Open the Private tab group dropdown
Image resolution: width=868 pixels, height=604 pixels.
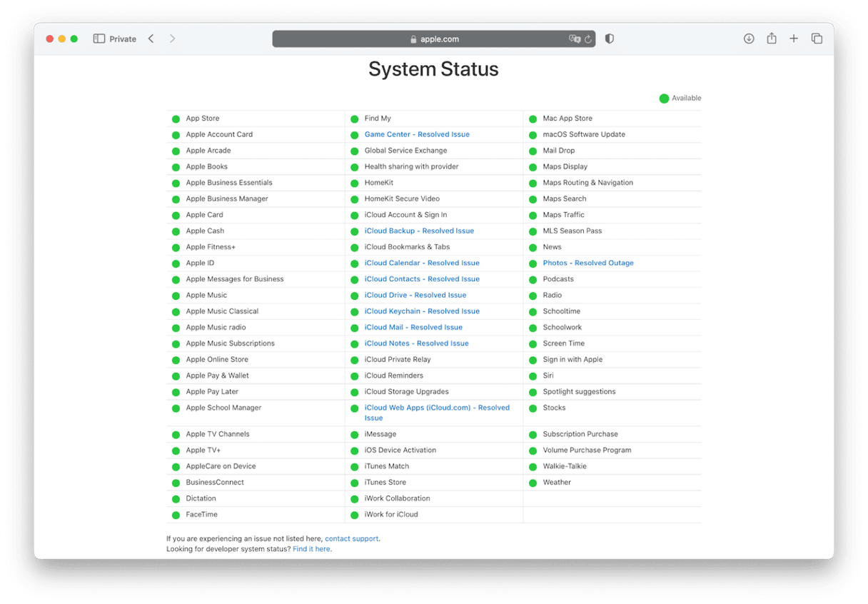point(123,39)
